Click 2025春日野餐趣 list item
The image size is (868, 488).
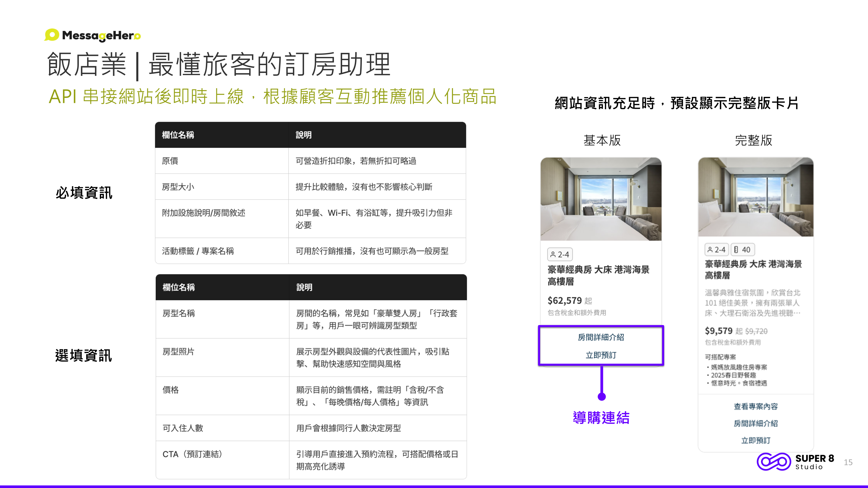coord(732,375)
